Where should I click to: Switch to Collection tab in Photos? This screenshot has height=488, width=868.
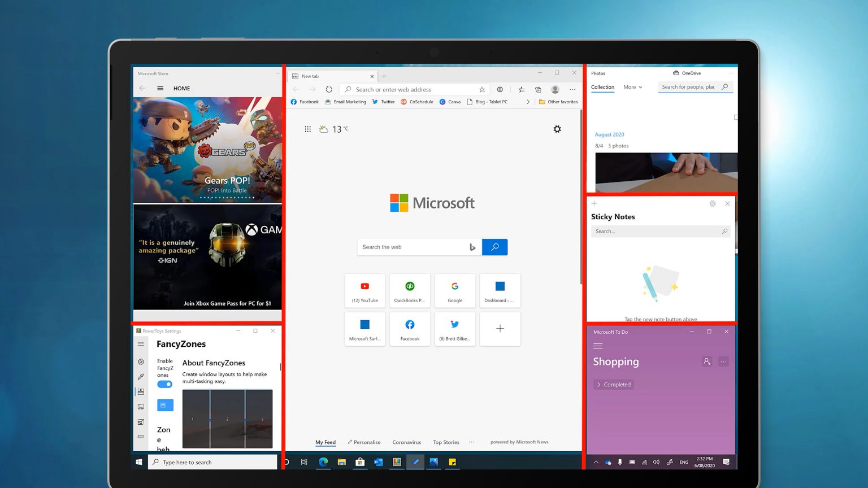click(602, 87)
